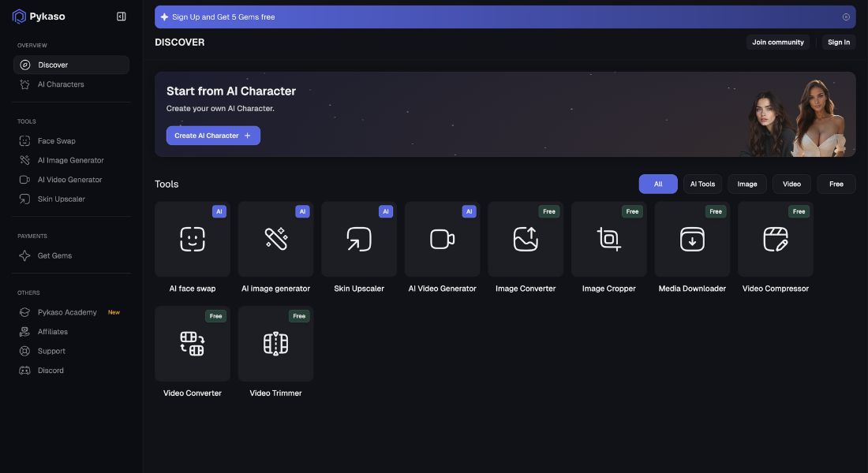The width and height of the screenshot is (868, 473).
Task: Filter tools by Free
Action: (836, 184)
